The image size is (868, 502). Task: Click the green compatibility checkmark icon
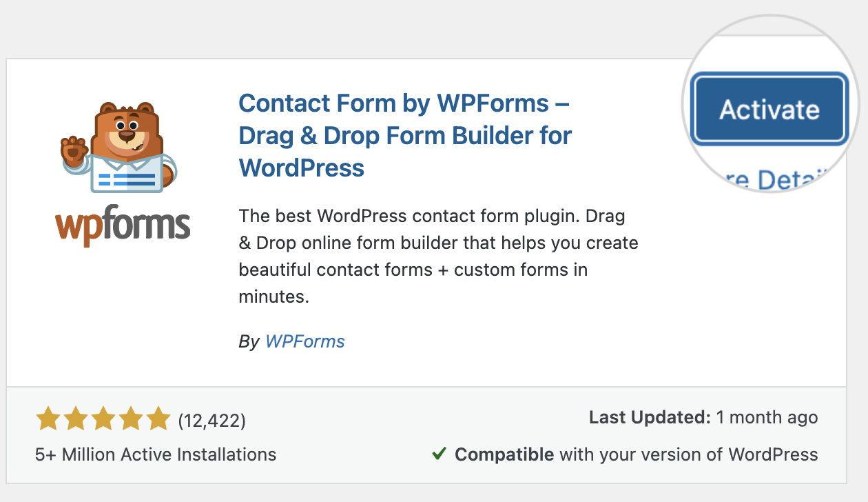point(438,454)
